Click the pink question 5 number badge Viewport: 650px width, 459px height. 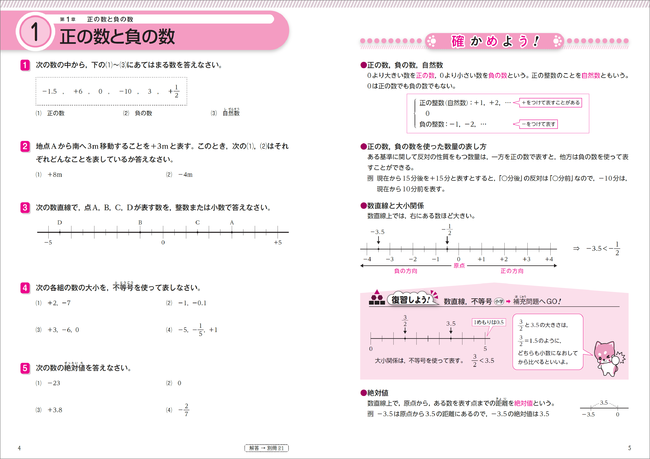pyautogui.click(x=25, y=368)
